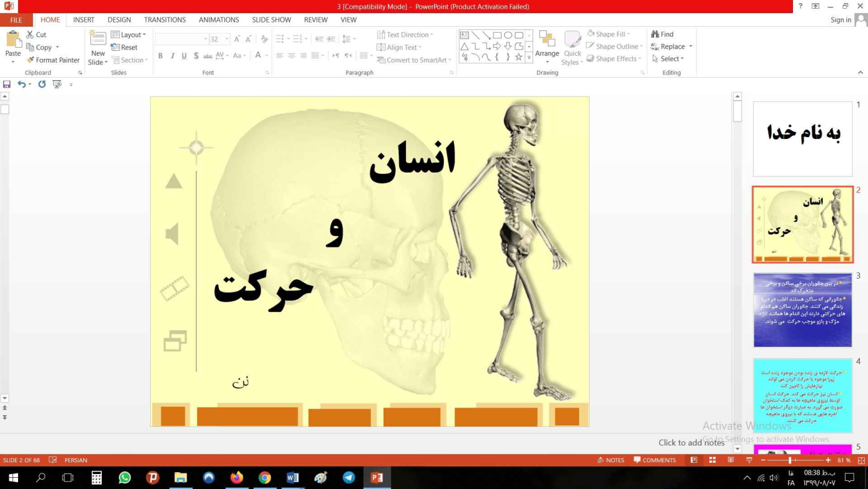This screenshot has width=868, height=489.
Task: Open the Arrange tool in Drawing group
Action: pyautogui.click(x=547, y=47)
